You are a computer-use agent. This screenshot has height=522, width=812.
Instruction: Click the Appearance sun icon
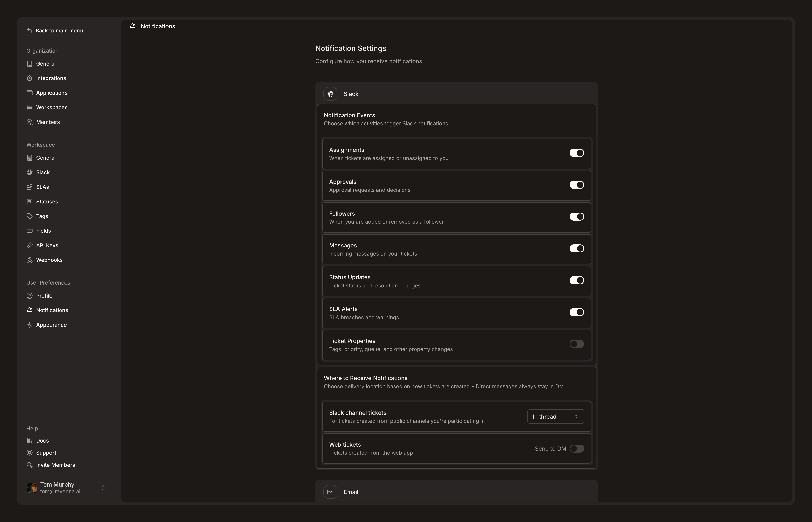[x=29, y=325]
